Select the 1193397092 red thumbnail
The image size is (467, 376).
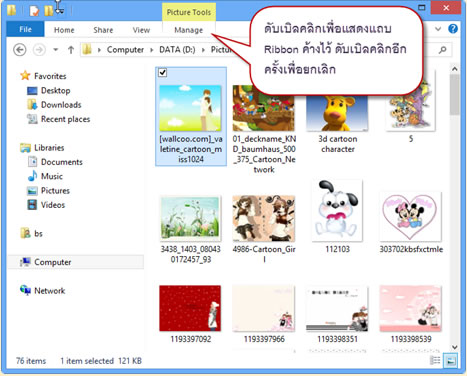pos(190,308)
